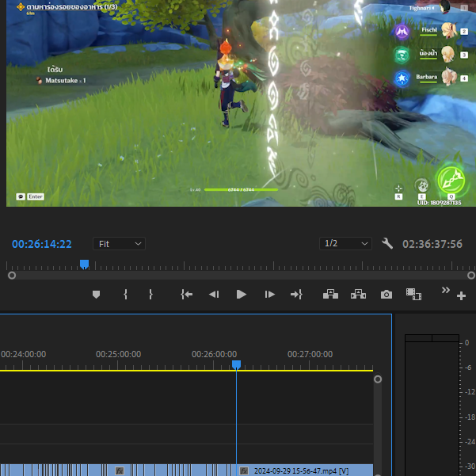
Task: Add a marker with the marker button
Action: 97,294
